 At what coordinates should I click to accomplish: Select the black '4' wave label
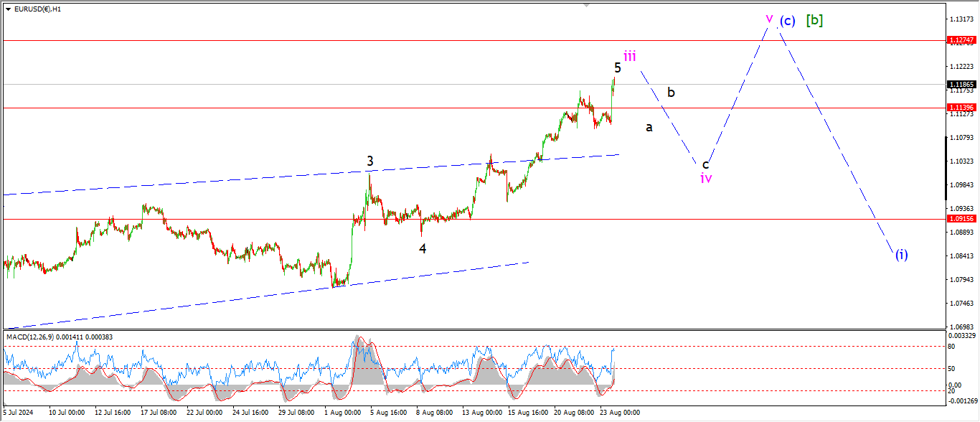(x=423, y=248)
